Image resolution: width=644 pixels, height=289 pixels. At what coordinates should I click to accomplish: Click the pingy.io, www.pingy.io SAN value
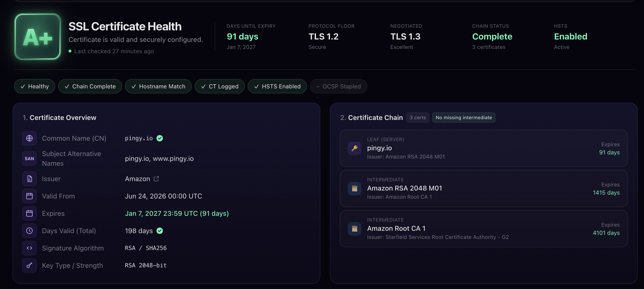[x=159, y=159]
